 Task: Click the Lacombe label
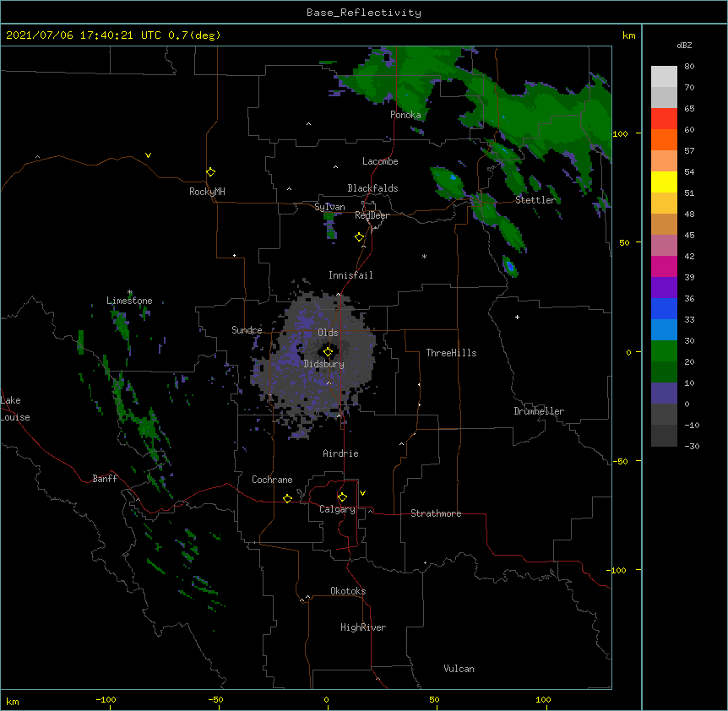[380, 161]
